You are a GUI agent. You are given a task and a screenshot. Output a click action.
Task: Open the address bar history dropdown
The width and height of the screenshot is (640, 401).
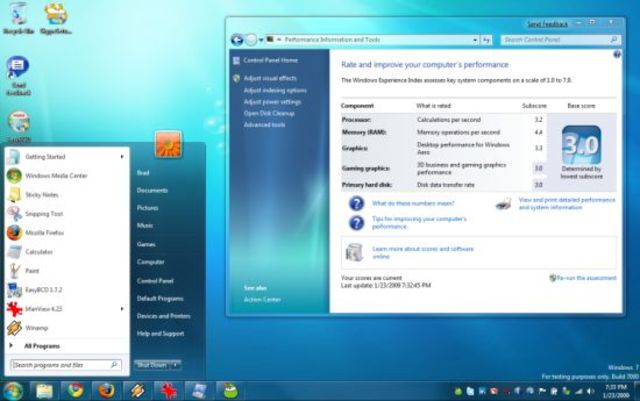pyautogui.click(x=475, y=40)
